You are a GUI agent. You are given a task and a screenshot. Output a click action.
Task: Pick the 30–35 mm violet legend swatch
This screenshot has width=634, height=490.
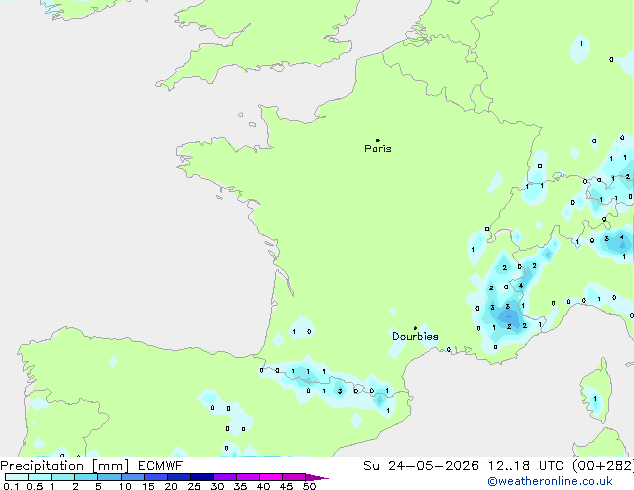coord(225,477)
